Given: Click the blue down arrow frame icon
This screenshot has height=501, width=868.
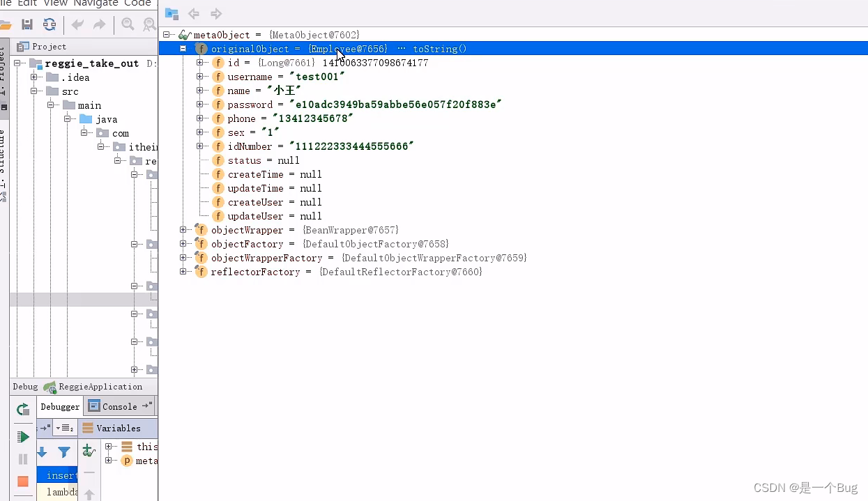Looking at the screenshot, I should [42, 452].
